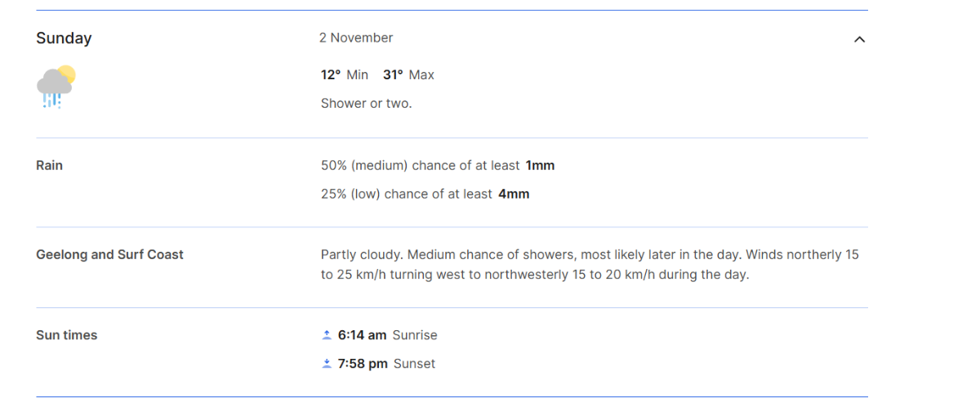This screenshot has width=980, height=403.
Task: Click the 6:14 am sunrise time
Action: (362, 335)
